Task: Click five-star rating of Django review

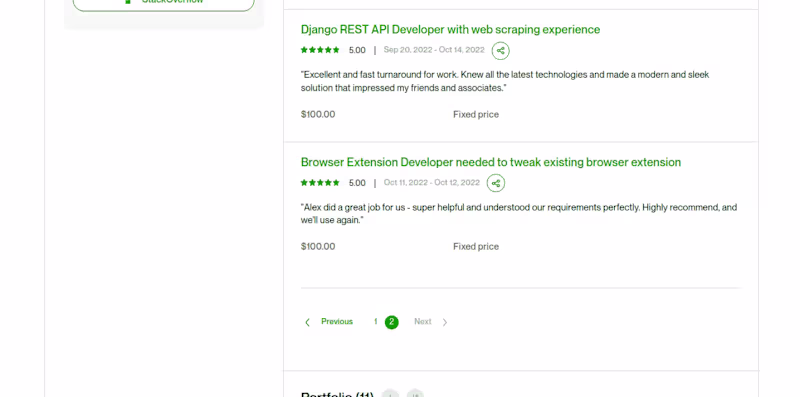Action: 320,50
